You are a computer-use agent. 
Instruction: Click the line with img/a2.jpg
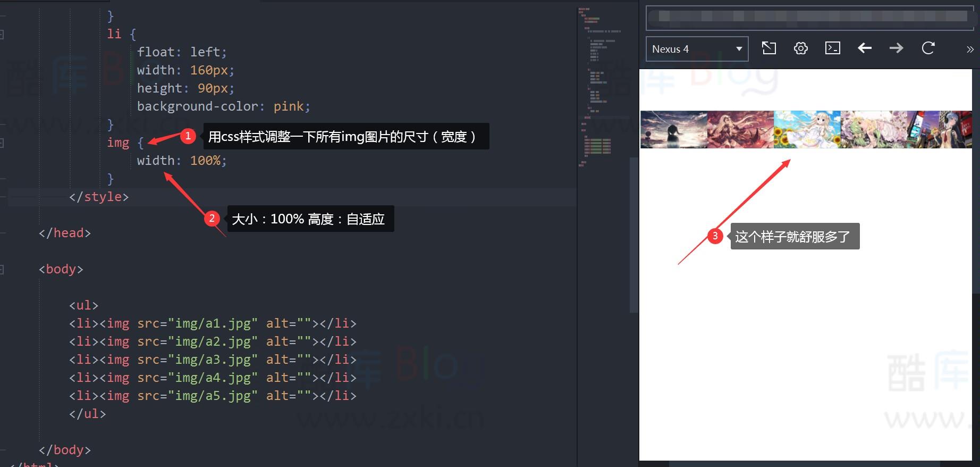click(213, 341)
